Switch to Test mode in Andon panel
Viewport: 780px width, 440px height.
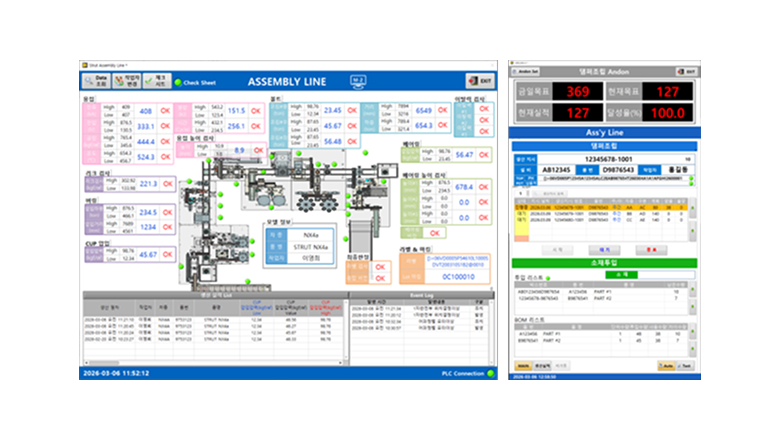pyautogui.click(x=685, y=366)
